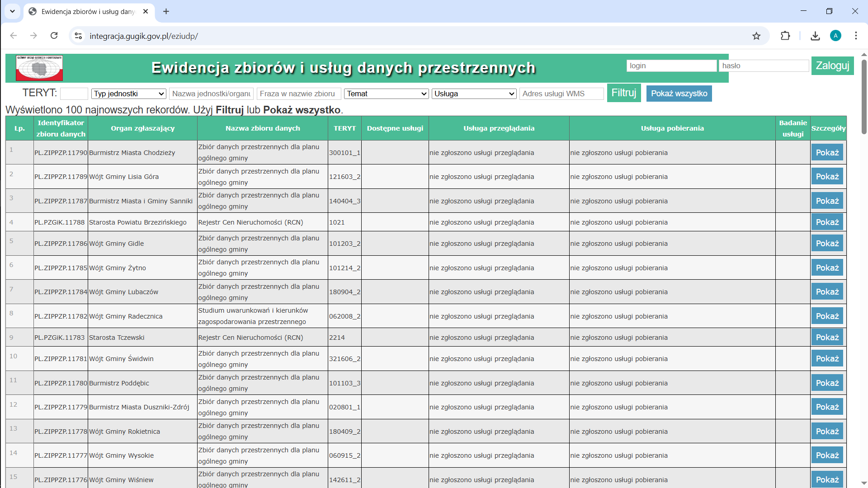
Task: Focus the TERYT input field
Action: (x=74, y=94)
